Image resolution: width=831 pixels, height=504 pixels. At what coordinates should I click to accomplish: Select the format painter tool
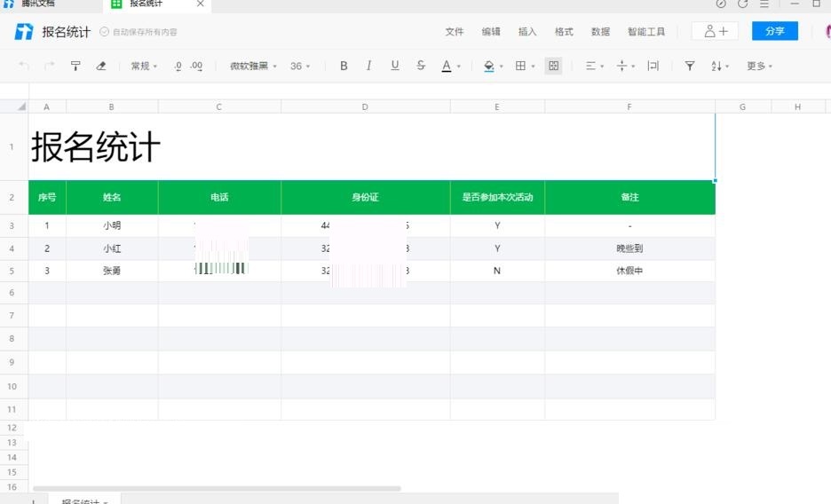[x=75, y=66]
